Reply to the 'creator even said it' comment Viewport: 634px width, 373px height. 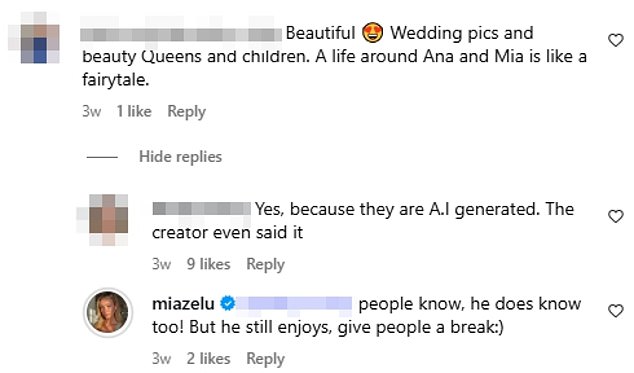[x=265, y=264]
